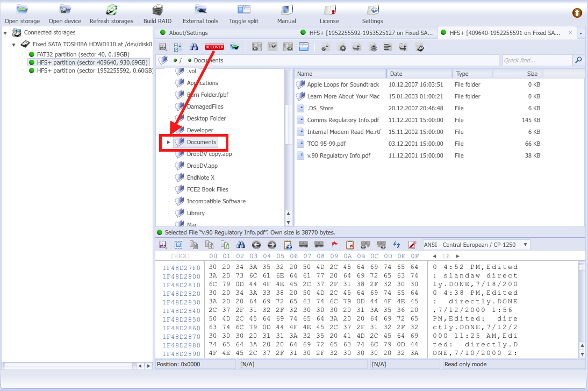Viewport: 588px width, 391px height.
Task: Click the quick find magnifier icon
Action: [579, 60]
